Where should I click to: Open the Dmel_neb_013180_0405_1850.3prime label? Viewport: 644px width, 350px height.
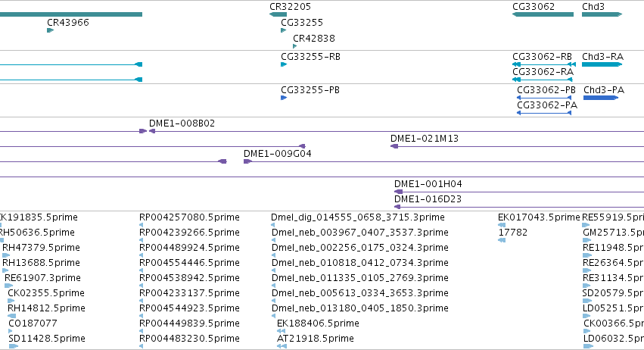(359, 308)
